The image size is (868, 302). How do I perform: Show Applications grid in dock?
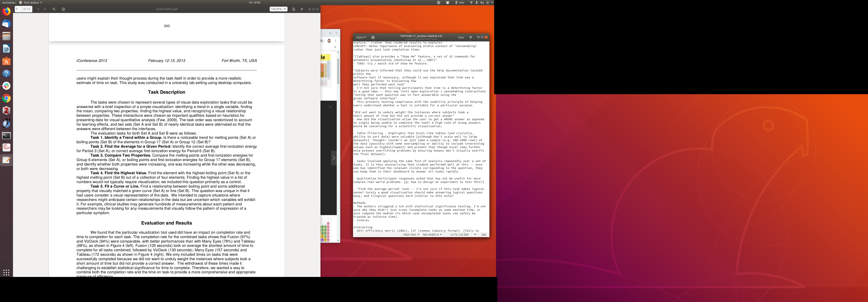pyautogui.click(x=6, y=272)
